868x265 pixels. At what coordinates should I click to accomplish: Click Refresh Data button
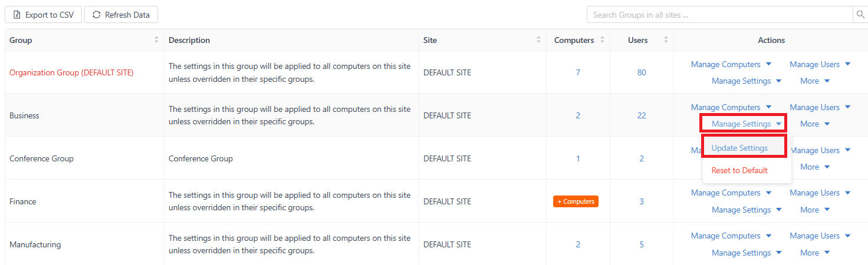click(121, 15)
